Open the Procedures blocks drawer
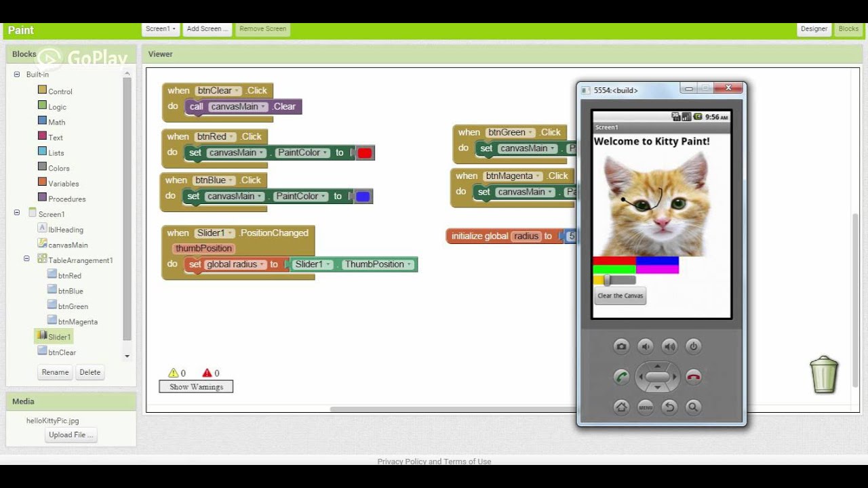 (x=62, y=199)
